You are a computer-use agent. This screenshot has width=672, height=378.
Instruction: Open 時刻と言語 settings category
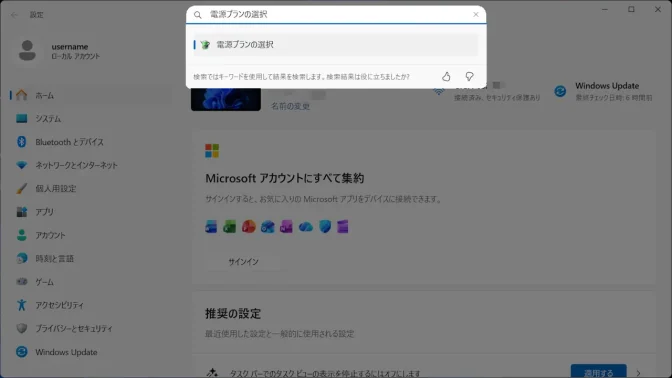click(x=92, y=258)
